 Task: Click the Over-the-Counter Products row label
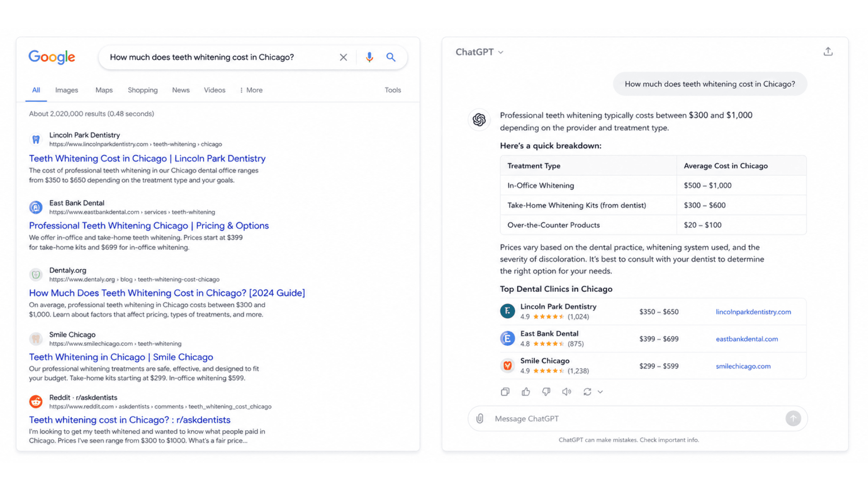(x=553, y=225)
